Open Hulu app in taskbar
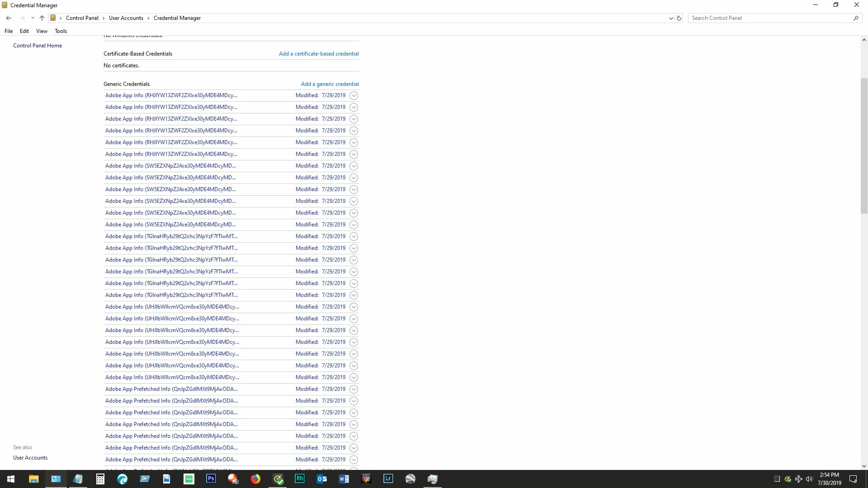868x488 pixels. point(189,479)
